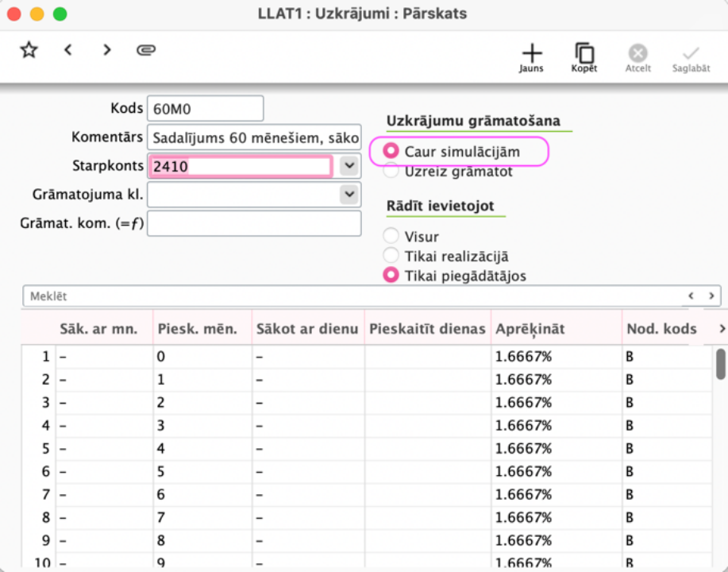This screenshot has width=728, height=572.
Task: Click the Starpkonts field with 2410
Action: point(241,166)
